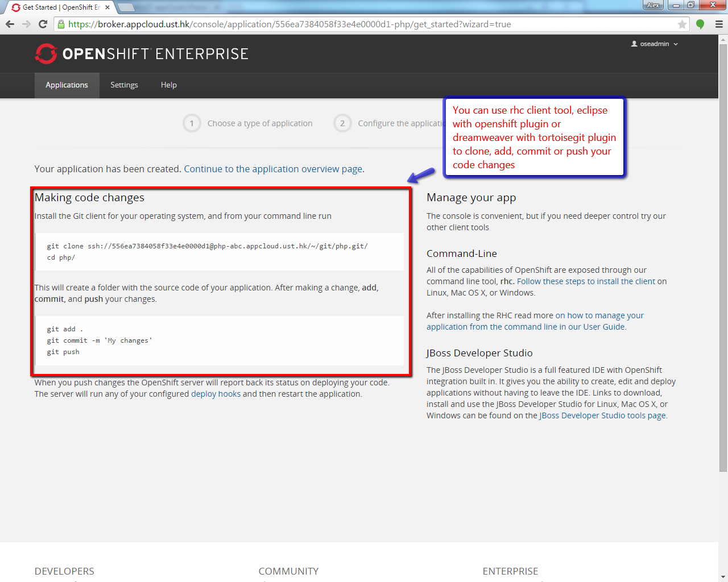Image resolution: width=728 pixels, height=582 pixels.
Task: Open the deploy hooks link
Action: (216, 394)
